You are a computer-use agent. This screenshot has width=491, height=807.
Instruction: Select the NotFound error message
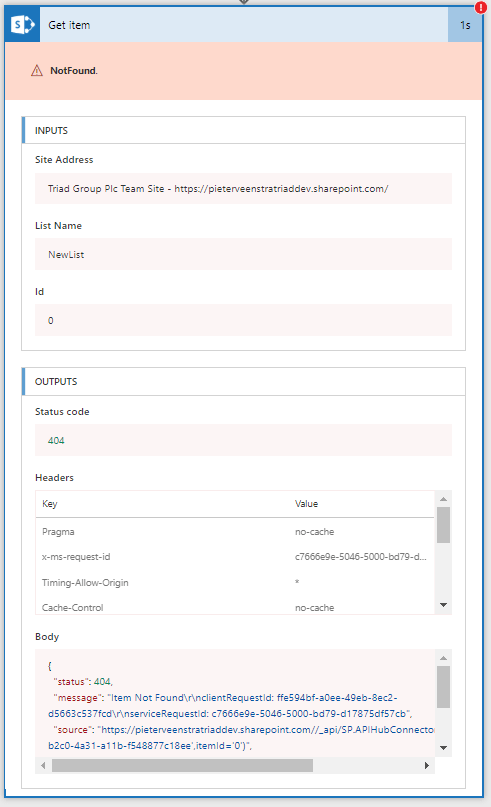pos(74,71)
